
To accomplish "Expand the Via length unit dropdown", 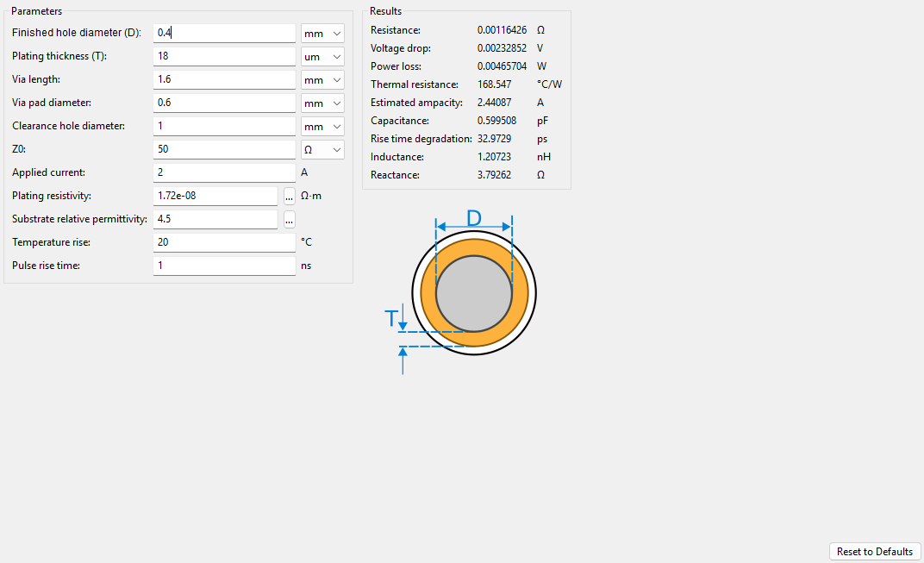I will click(322, 80).
